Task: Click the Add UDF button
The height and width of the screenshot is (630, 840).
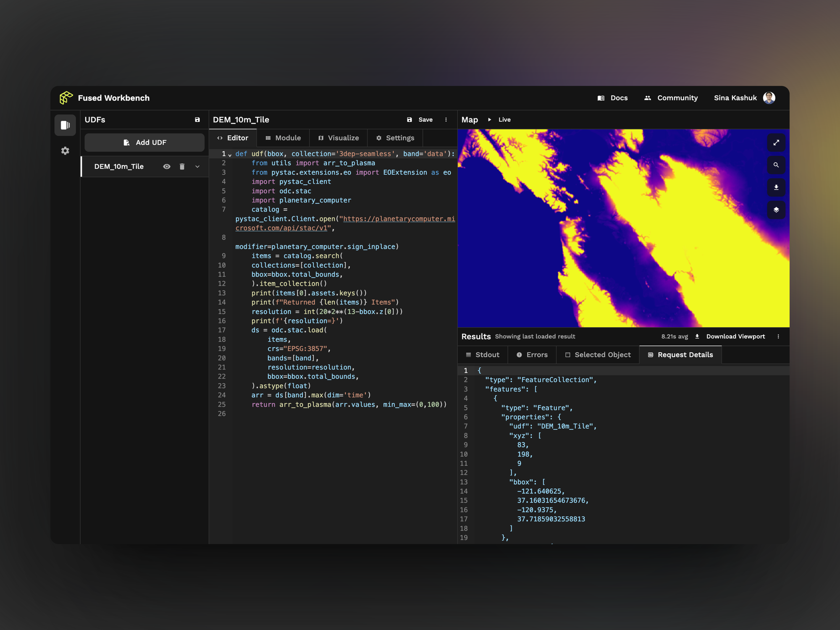Action: pos(144,142)
